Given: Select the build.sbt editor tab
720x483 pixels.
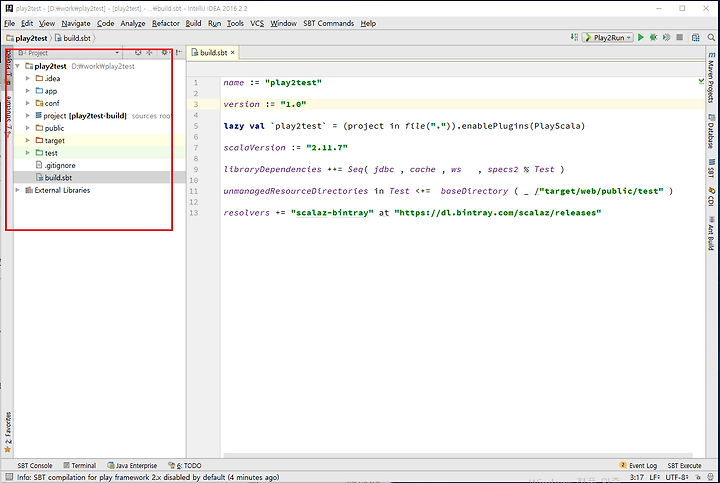Looking at the screenshot, I should 214,53.
